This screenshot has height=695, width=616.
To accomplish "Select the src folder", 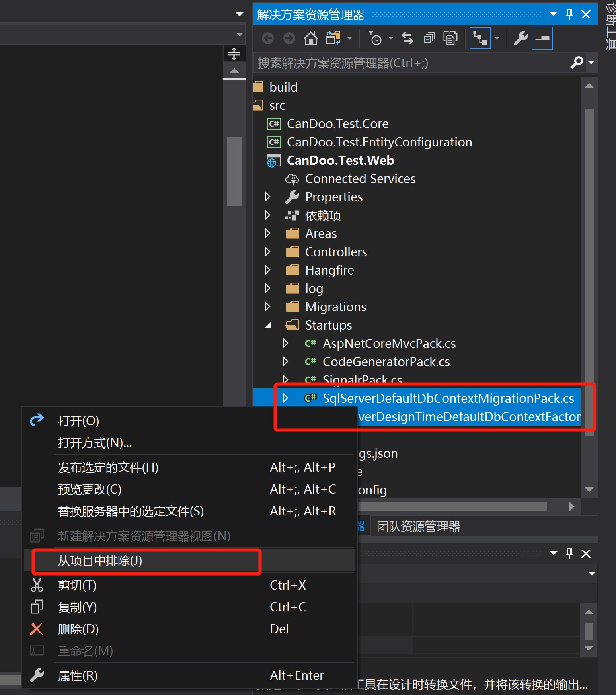I will [277, 105].
